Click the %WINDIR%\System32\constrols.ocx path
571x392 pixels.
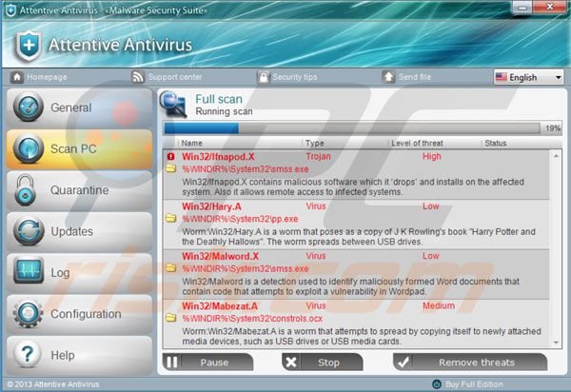pos(252,319)
